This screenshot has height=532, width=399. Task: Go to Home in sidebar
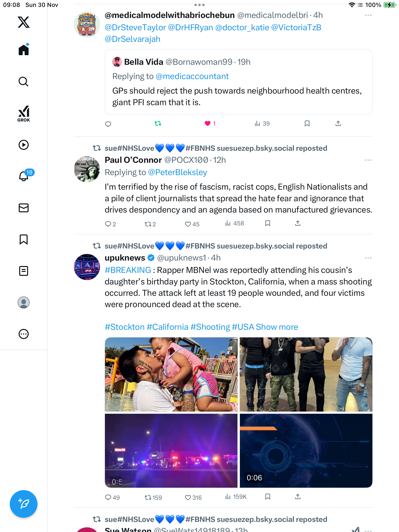click(x=24, y=50)
